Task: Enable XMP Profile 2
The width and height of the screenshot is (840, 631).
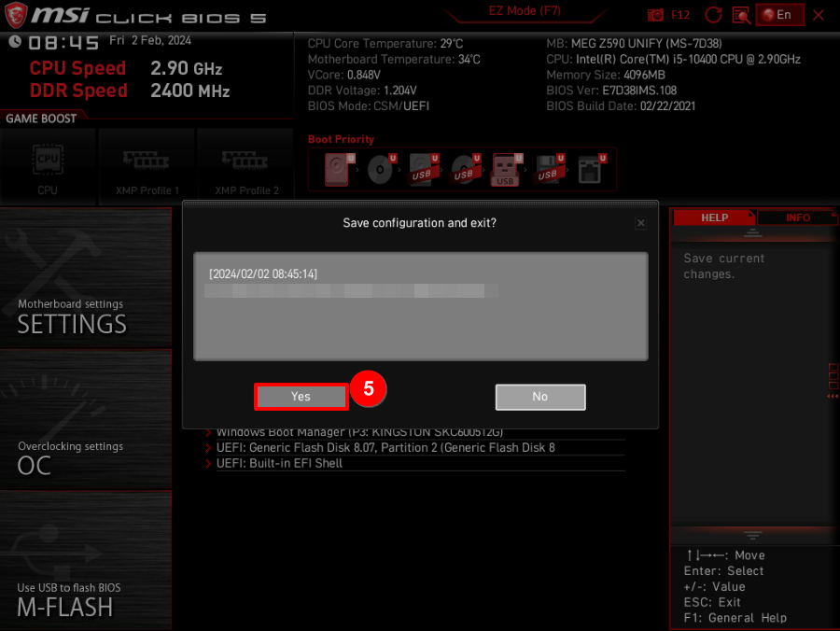Action: [x=245, y=166]
